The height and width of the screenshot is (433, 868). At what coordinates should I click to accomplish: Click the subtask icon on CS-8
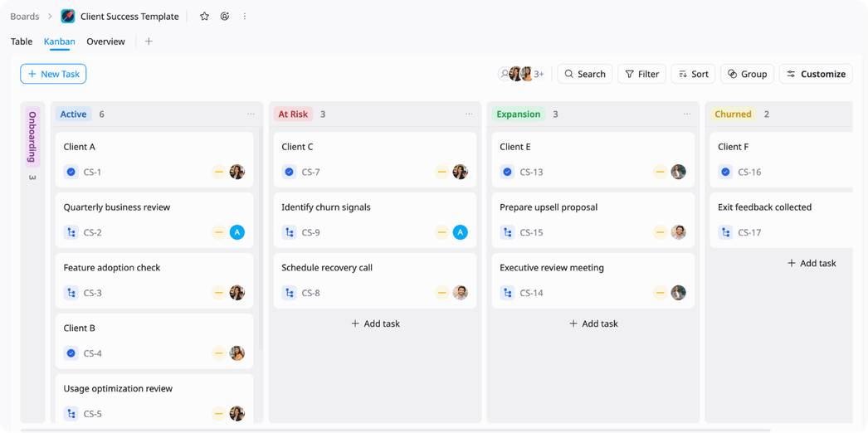click(x=289, y=293)
